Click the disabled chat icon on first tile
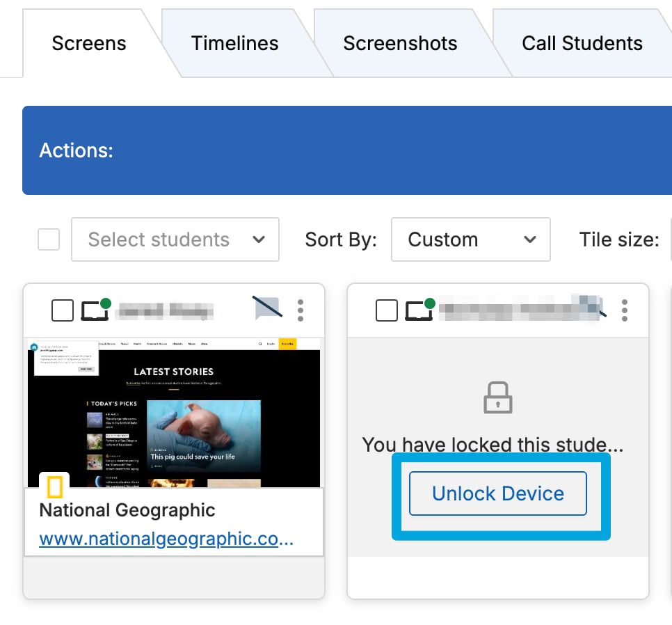Screen dimensions: 672x625 268,308
